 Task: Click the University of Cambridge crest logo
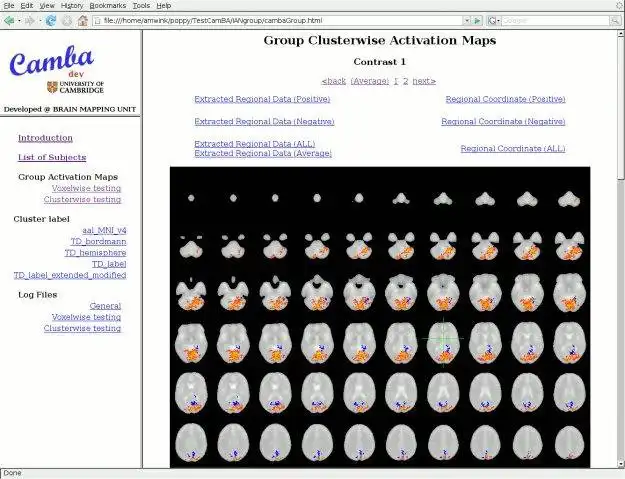coord(52,87)
